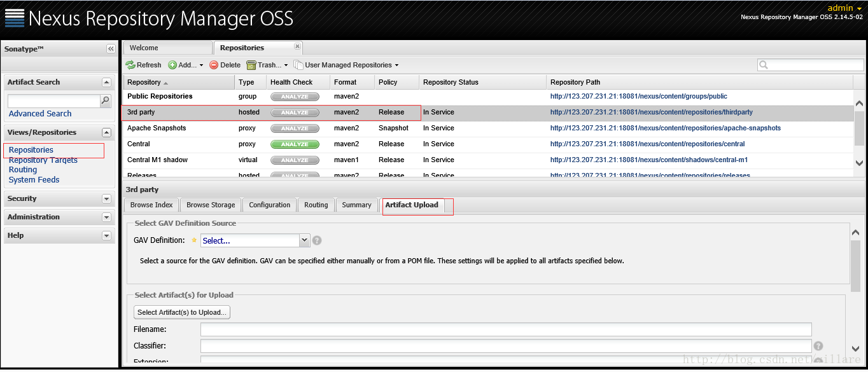Open the Routing tab
Screen dimensions: 868x372
click(x=316, y=205)
